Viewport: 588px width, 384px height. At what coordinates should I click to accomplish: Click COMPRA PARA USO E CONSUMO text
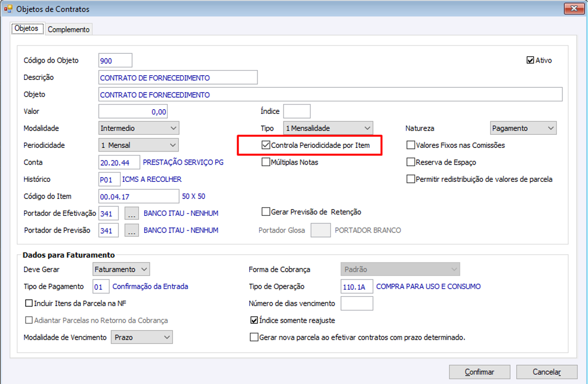428,286
